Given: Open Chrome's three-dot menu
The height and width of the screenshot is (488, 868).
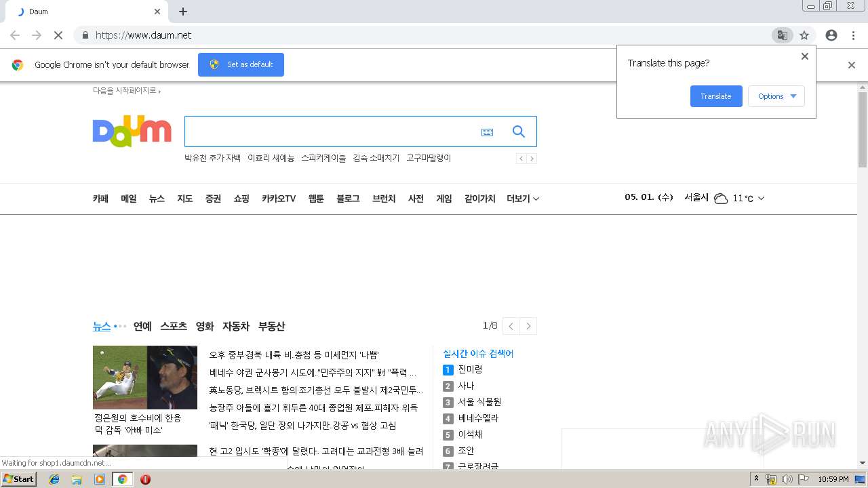Looking at the screenshot, I should coord(853,35).
